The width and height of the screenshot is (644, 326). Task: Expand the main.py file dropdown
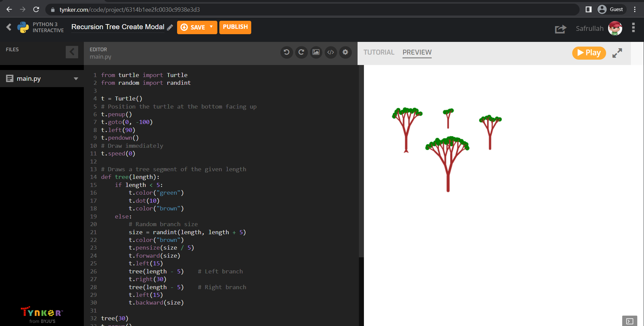click(76, 79)
